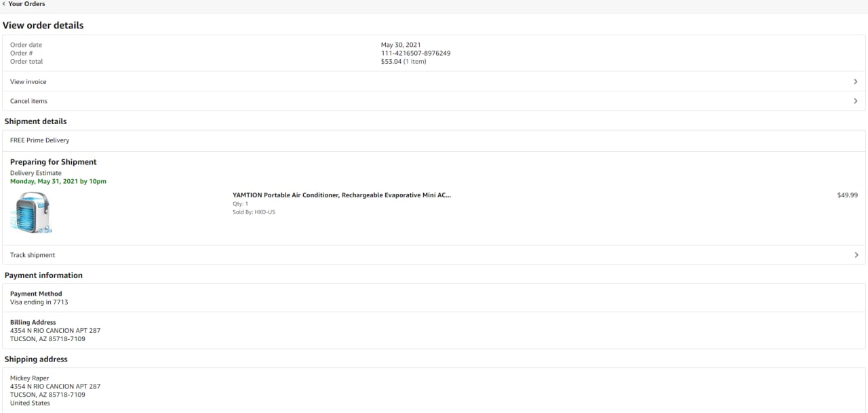Open the portable air conditioner product thumbnail
868x413 pixels.
(x=31, y=212)
